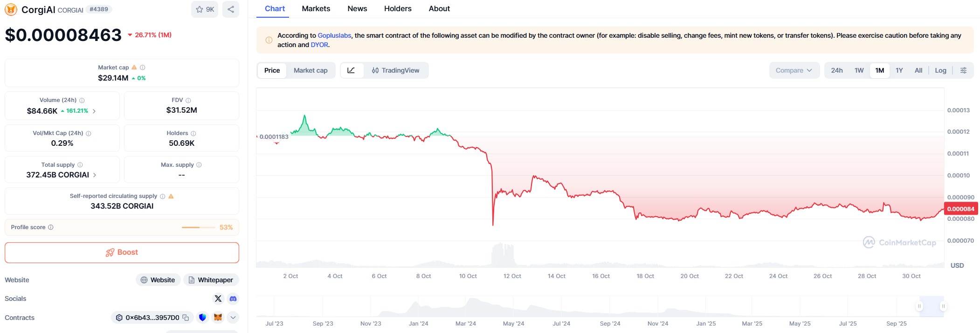Click the Boost button
This screenshot has width=980, height=333.
[122, 252]
